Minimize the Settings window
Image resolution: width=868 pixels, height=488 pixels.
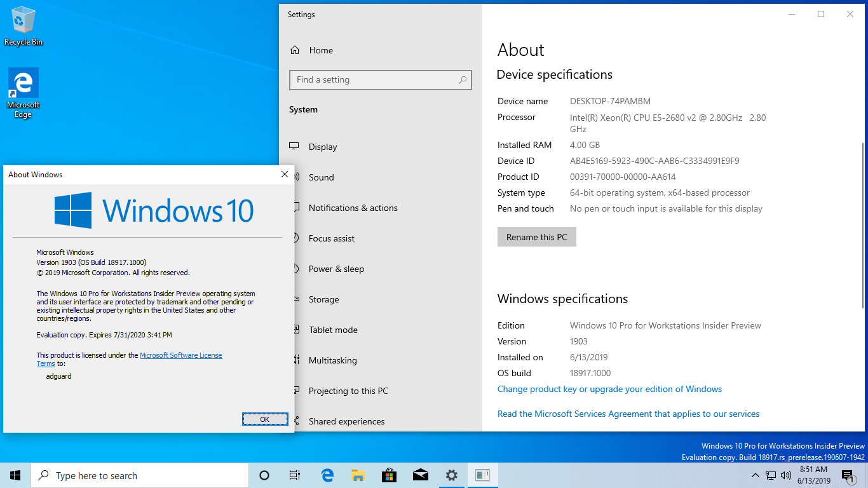pos(792,14)
